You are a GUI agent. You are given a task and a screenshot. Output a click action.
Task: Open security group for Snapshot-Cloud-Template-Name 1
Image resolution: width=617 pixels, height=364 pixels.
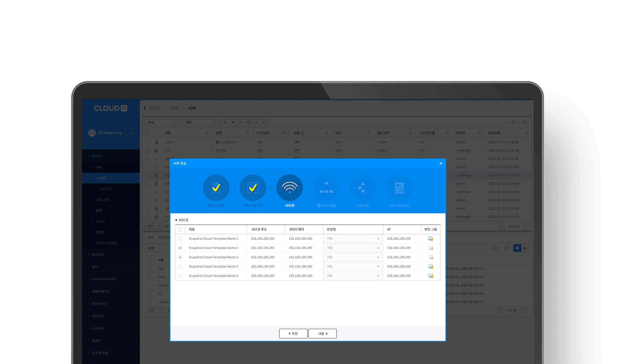(431, 239)
